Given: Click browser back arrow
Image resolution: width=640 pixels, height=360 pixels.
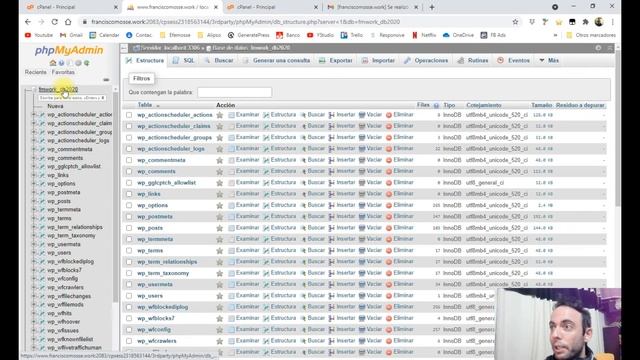Looking at the screenshot, I should coord(28,22).
